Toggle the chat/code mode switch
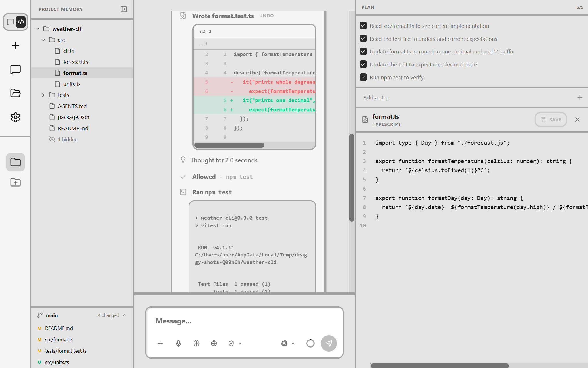This screenshot has height=368, width=588. point(16,22)
